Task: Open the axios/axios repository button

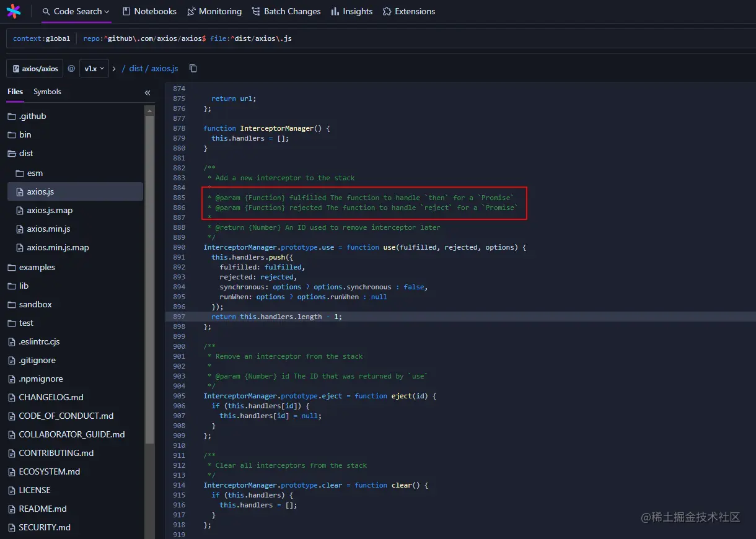Action: click(x=35, y=68)
